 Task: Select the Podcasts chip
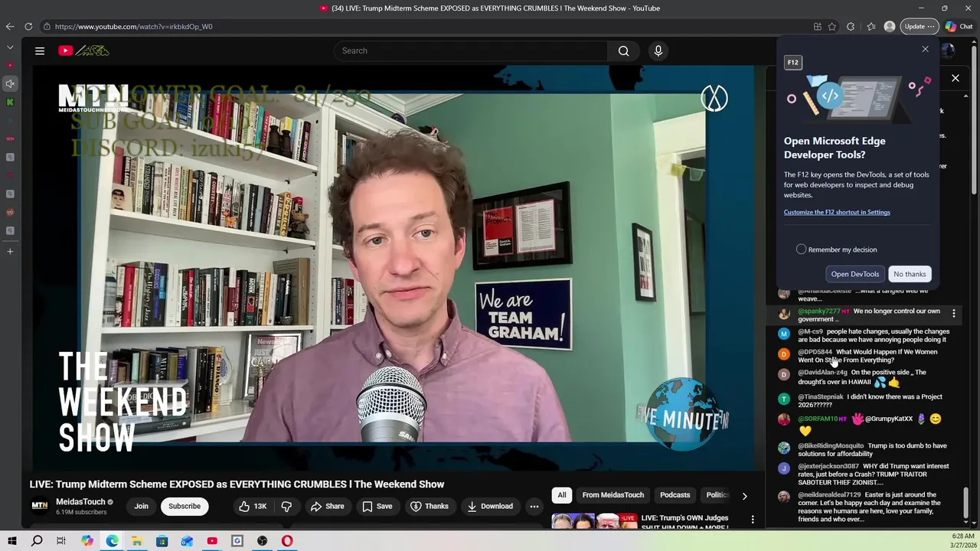coord(675,495)
